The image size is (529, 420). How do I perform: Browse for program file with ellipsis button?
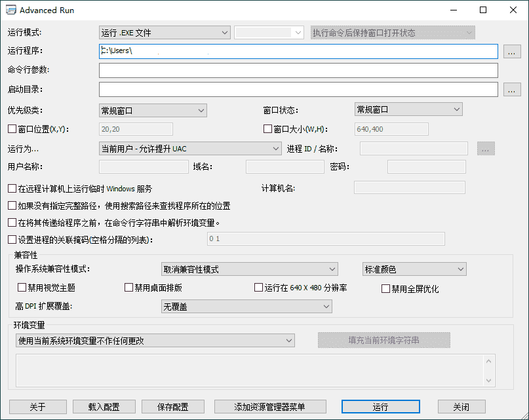(512, 51)
